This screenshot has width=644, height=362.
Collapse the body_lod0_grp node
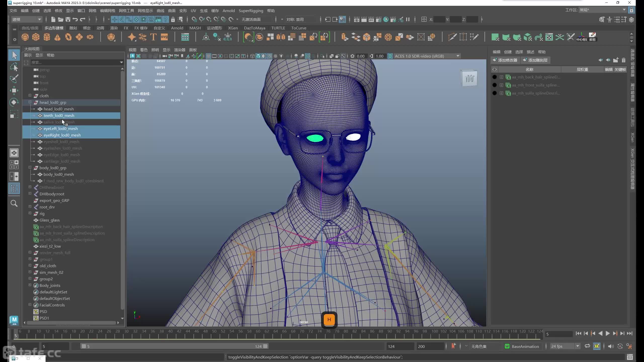(x=30, y=167)
